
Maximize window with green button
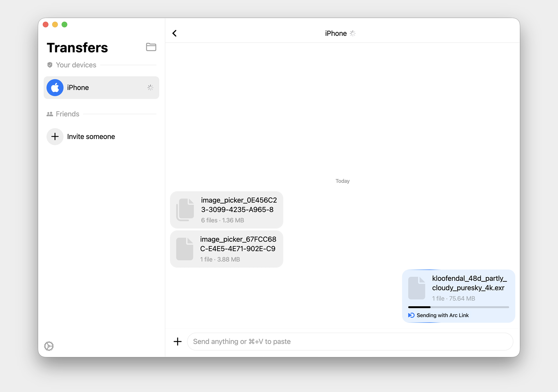pyautogui.click(x=65, y=24)
